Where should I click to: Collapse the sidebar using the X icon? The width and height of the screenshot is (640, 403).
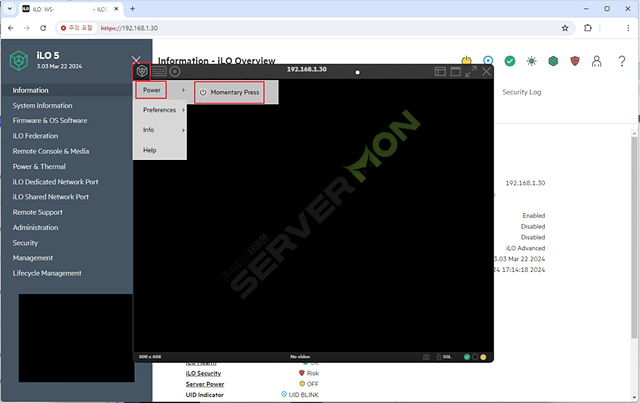[x=136, y=60]
